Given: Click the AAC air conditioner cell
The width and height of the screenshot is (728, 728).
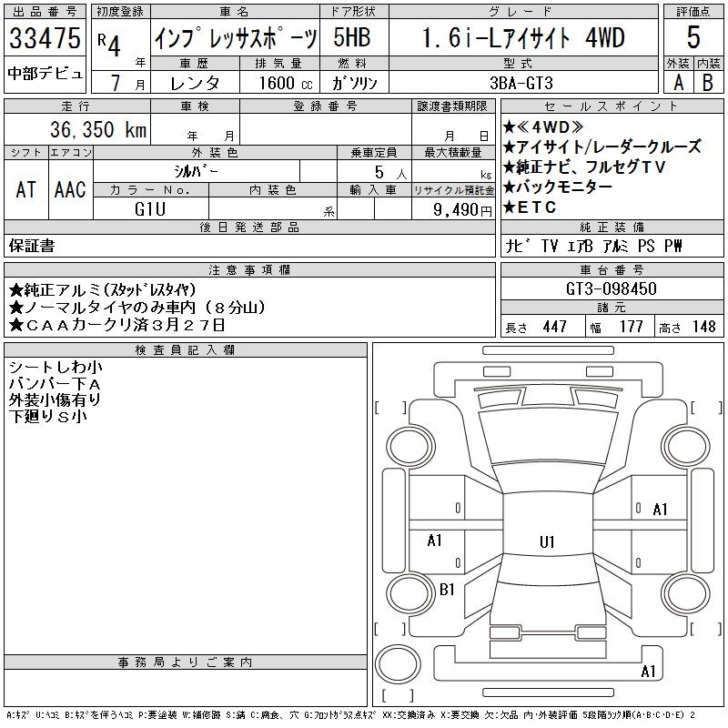Looking at the screenshot, I should [70, 189].
